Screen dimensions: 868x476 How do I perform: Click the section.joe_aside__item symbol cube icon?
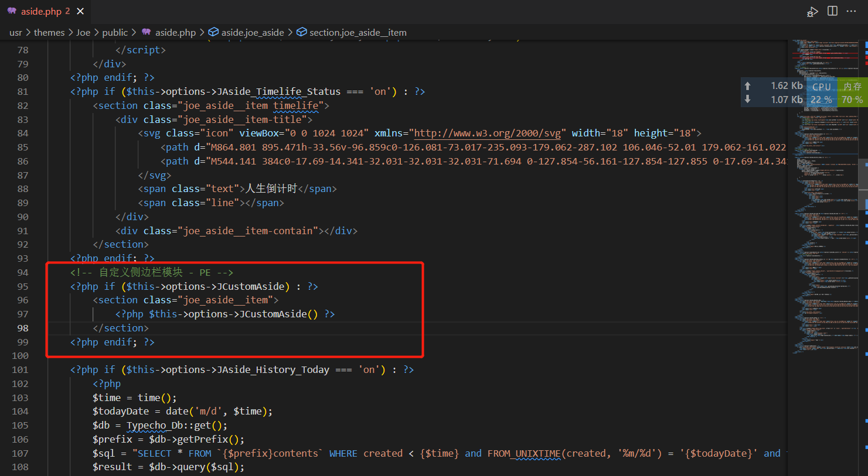point(301,32)
